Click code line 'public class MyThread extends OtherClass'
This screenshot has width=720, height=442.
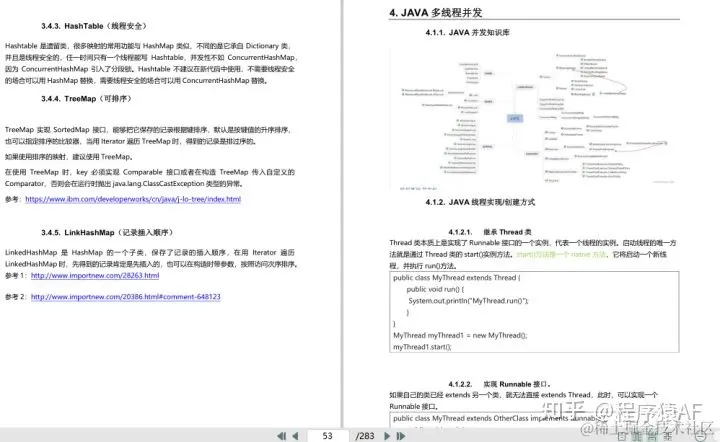pyautogui.click(x=496, y=418)
